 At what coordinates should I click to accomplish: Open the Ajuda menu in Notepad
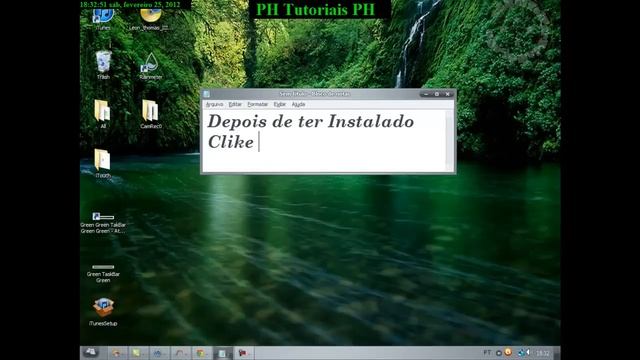pyautogui.click(x=298, y=104)
